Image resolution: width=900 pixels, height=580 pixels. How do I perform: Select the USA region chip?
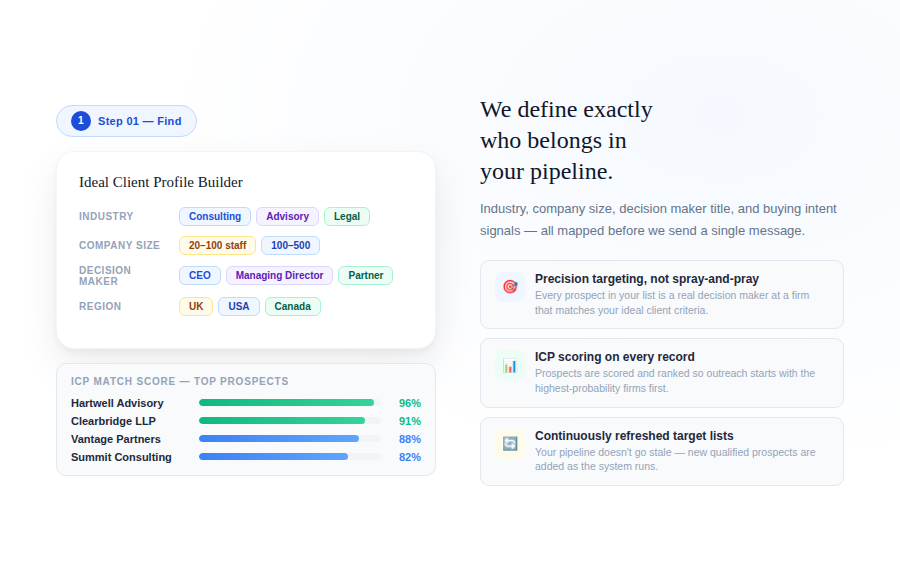coord(239,307)
